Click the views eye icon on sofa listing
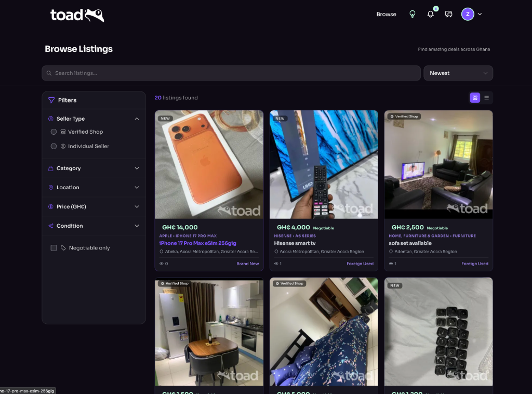The image size is (532, 394). click(391, 264)
